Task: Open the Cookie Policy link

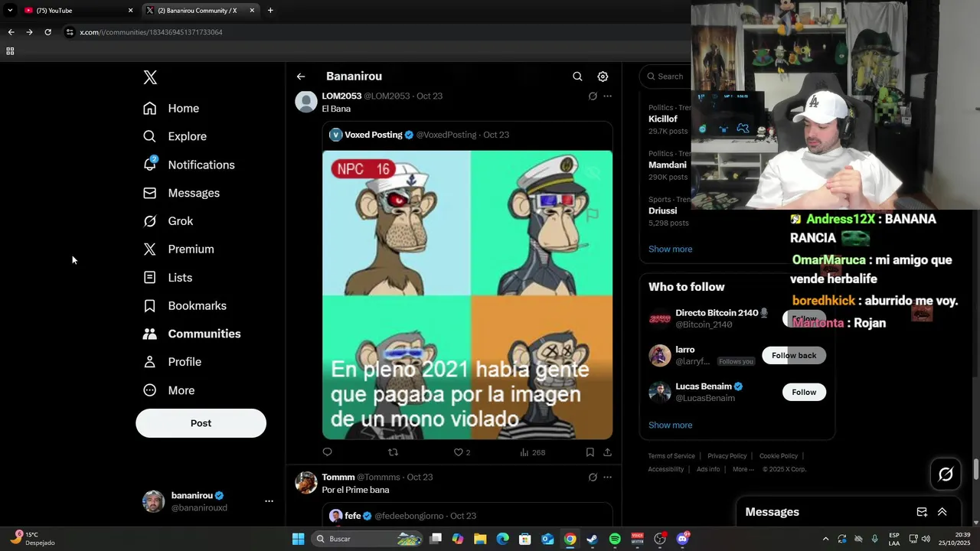Action: pos(779,456)
